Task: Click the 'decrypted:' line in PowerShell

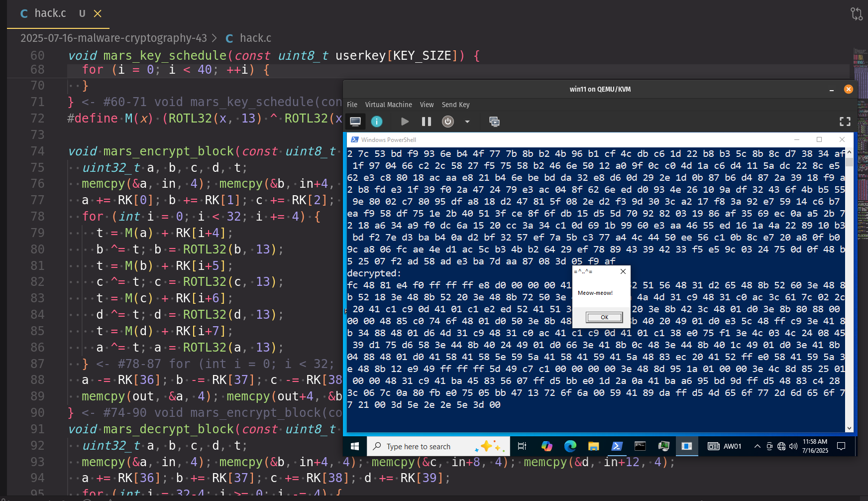Action: click(x=374, y=273)
